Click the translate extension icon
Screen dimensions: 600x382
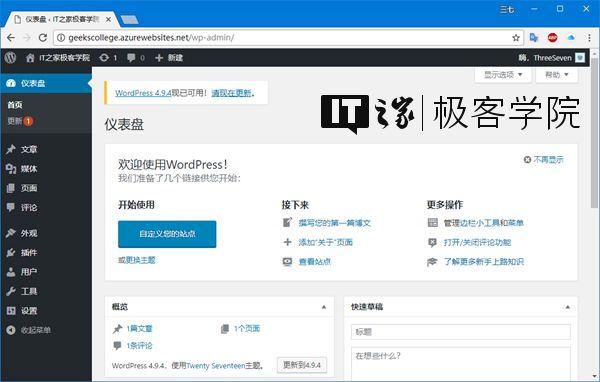533,38
